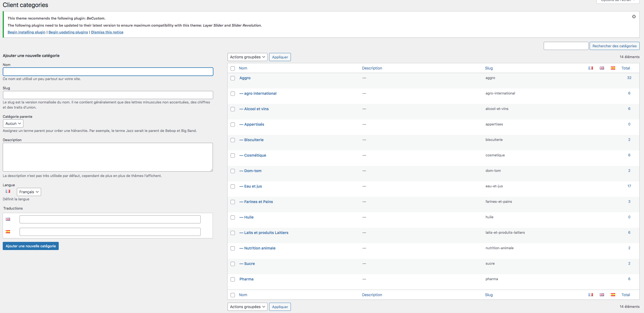Image resolution: width=644 pixels, height=313 pixels.
Task: Check the Biscuiterie row checkbox
Action: (x=233, y=140)
